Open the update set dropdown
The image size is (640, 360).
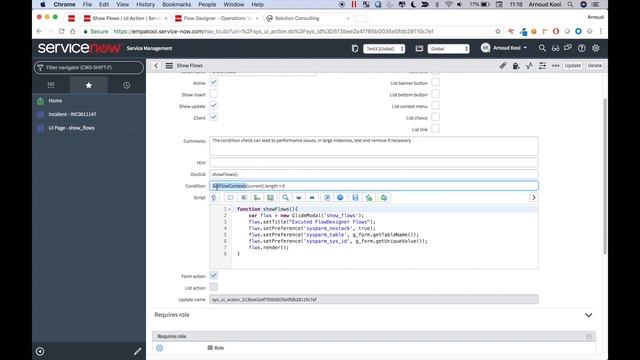(x=384, y=49)
